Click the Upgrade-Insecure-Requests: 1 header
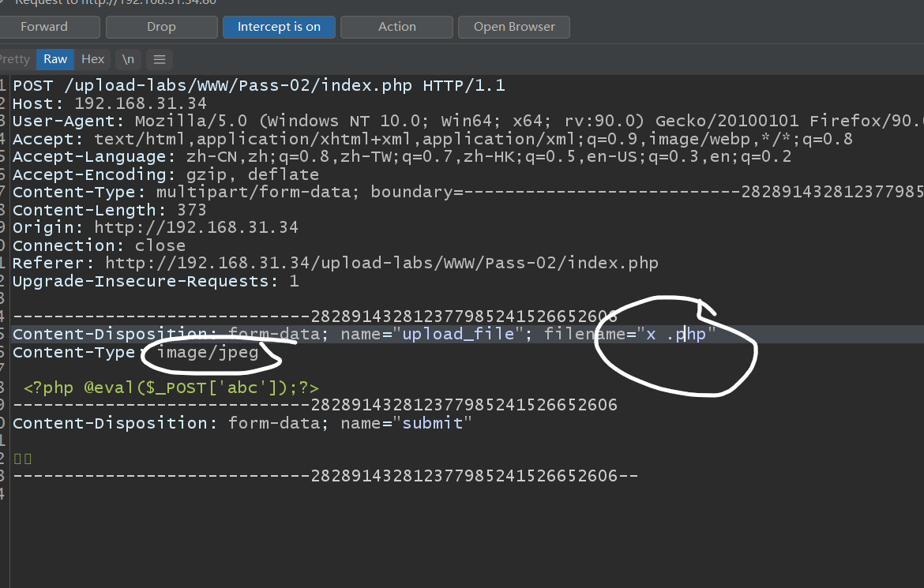The height and width of the screenshot is (588, 924). coord(156,281)
